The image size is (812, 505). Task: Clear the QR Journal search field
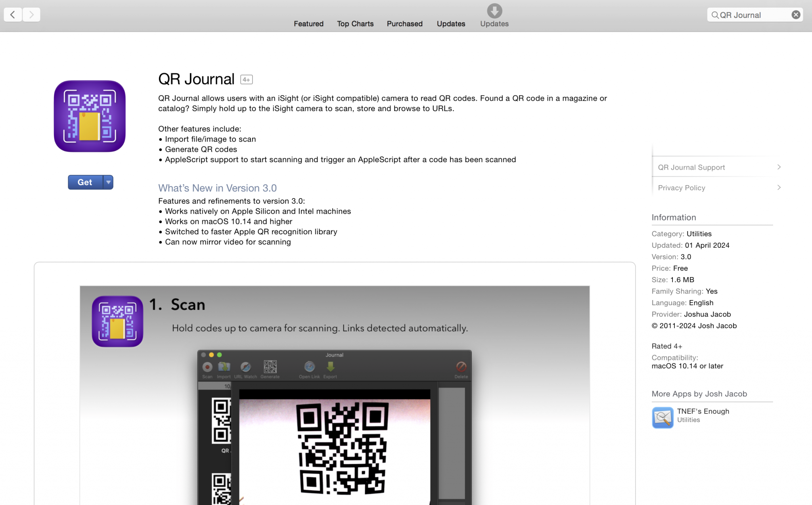(x=796, y=15)
